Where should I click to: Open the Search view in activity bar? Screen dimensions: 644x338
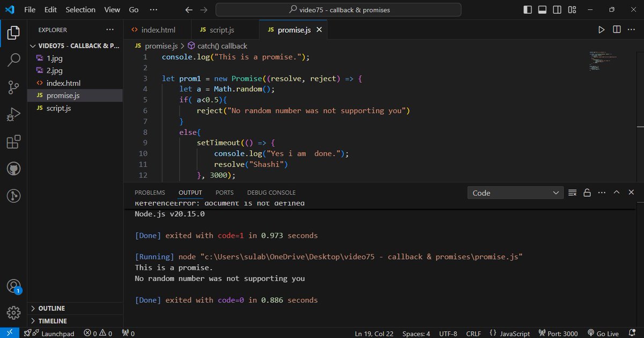(x=13, y=60)
